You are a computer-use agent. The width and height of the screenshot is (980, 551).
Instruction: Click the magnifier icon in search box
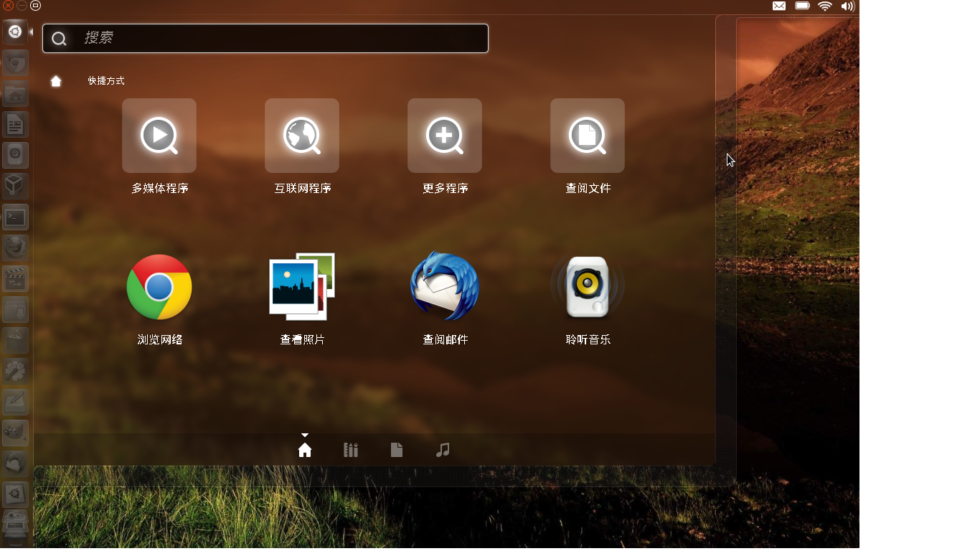coord(59,39)
